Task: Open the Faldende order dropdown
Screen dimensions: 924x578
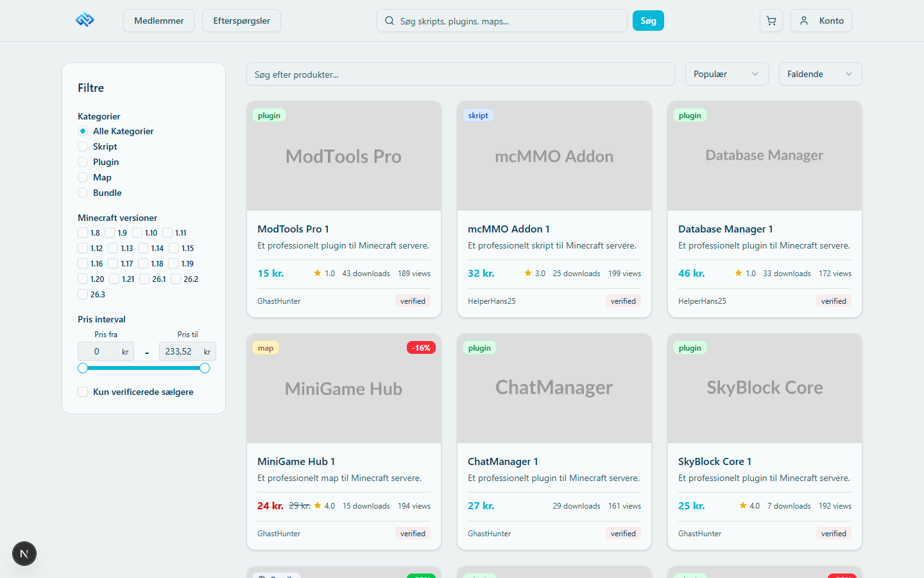Action: (x=820, y=74)
